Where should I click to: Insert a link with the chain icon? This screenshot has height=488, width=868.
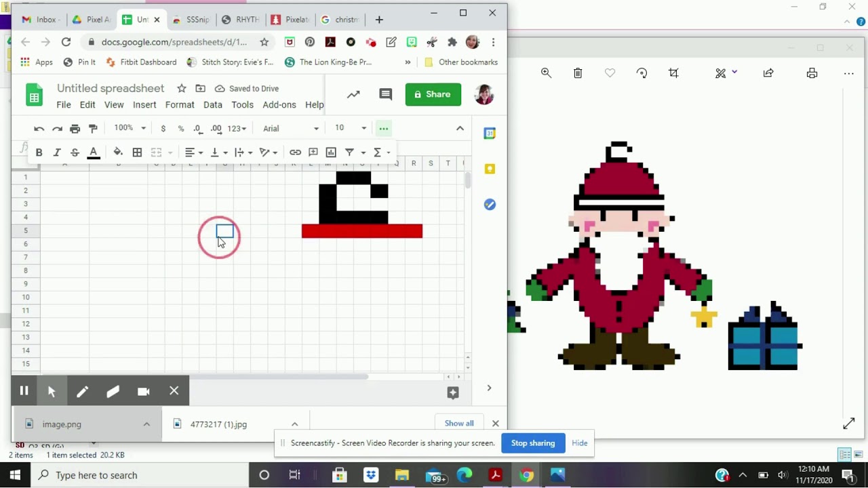[x=295, y=152]
